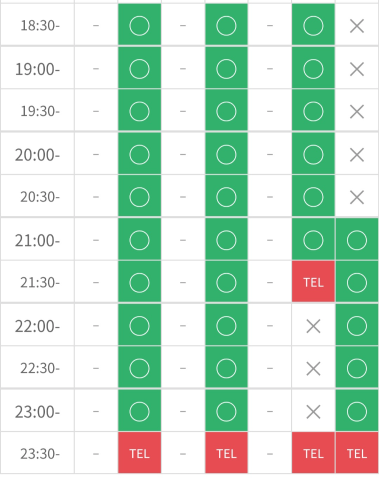
Task: Choose the 23:30 TEL cell in the middle column
Action: tap(226, 453)
